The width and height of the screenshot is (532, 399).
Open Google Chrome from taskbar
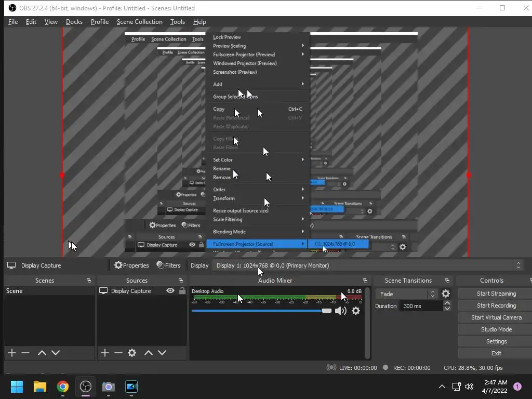pyautogui.click(x=63, y=387)
